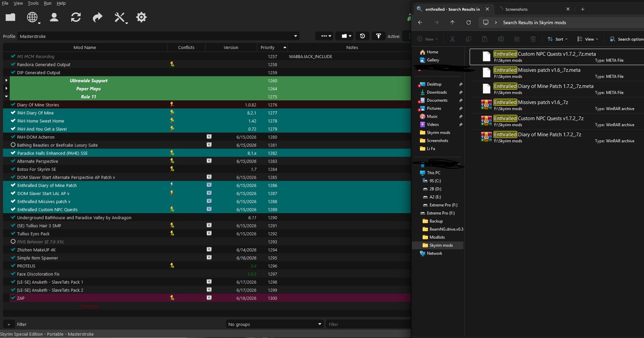Switch to the Screenshots Explorer tab

click(x=535, y=9)
